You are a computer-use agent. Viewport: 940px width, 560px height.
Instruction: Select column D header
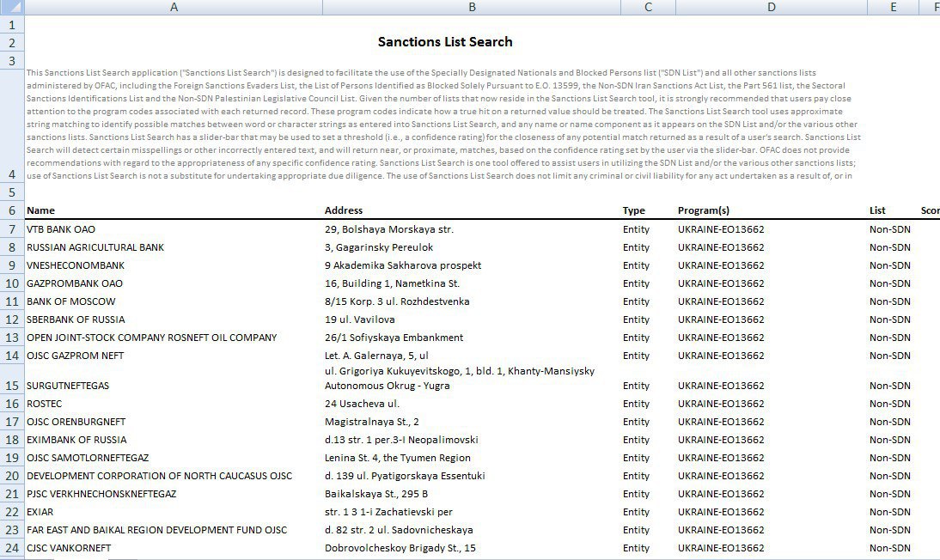[x=772, y=7]
